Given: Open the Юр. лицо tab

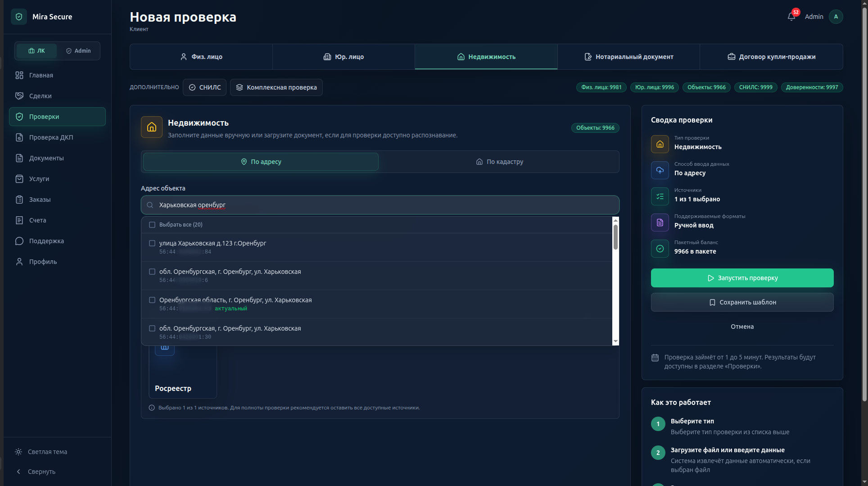Looking at the screenshot, I should click(344, 57).
